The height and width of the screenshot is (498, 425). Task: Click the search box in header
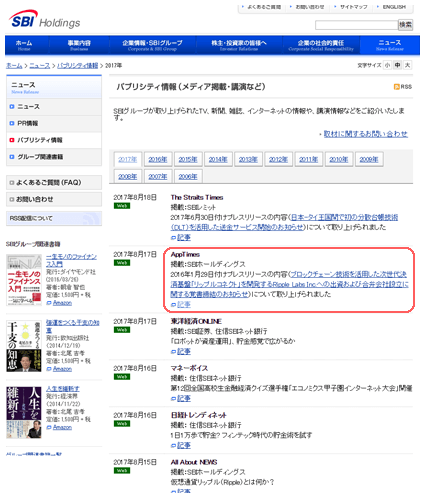coord(356,25)
